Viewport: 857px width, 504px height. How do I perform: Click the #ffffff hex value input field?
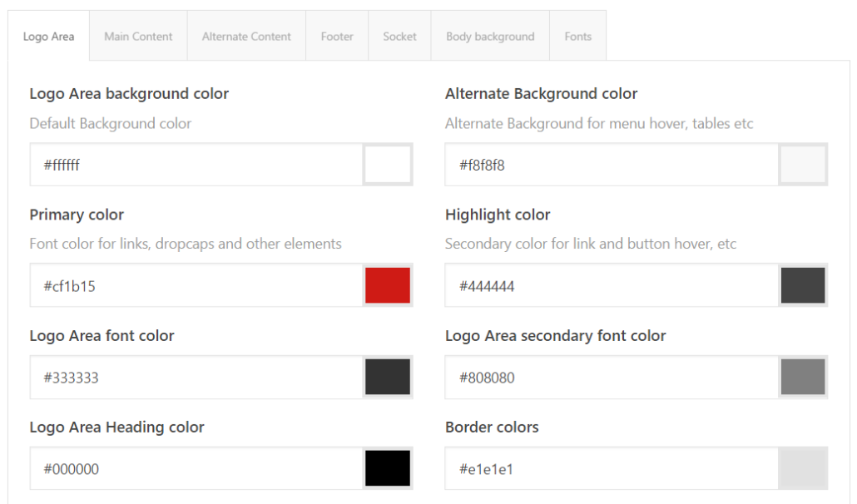click(191, 164)
